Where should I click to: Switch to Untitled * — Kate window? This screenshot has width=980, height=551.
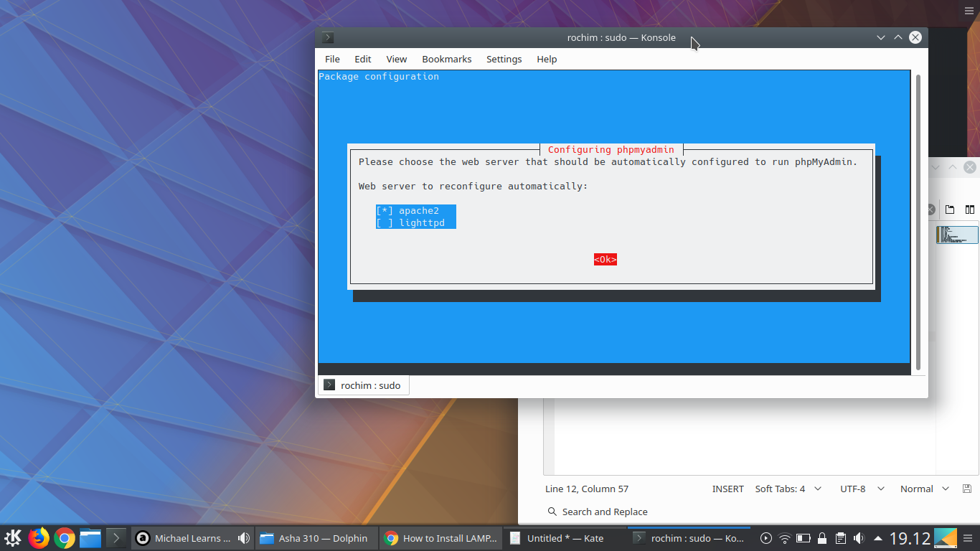pos(565,538)
